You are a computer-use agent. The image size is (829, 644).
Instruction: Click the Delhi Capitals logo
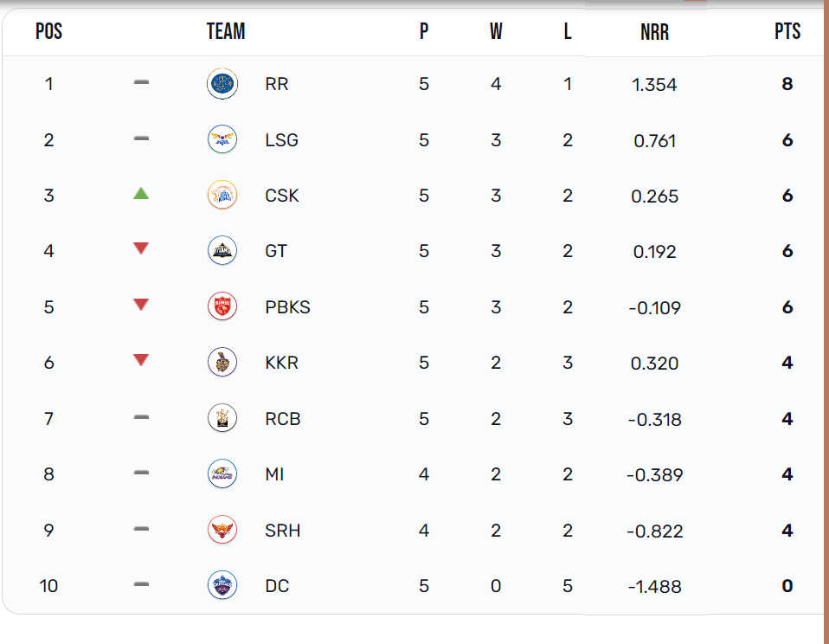tap(222, 585)
